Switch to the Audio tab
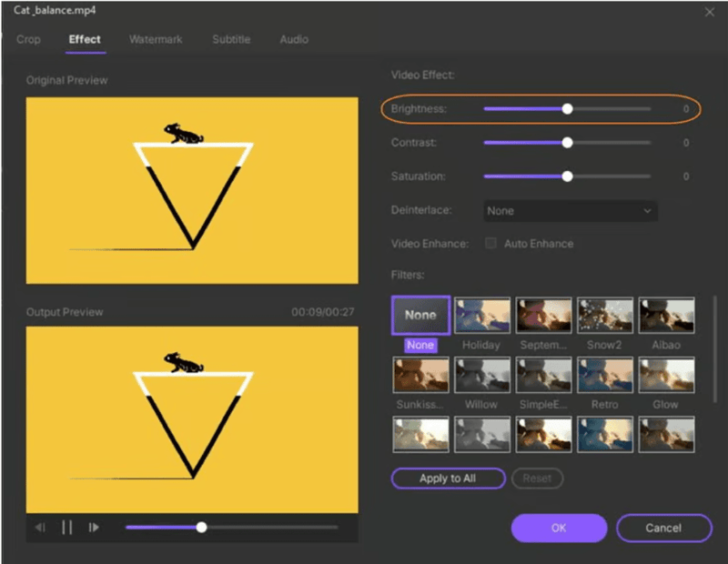Screen dimensions: 728x564 [293, 39]
